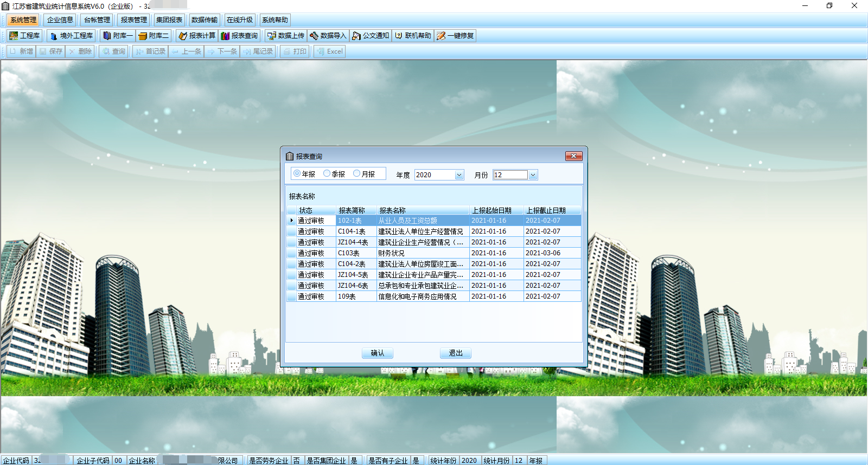Click the 确认 button
868x465 pixels.
pos(378,353)
